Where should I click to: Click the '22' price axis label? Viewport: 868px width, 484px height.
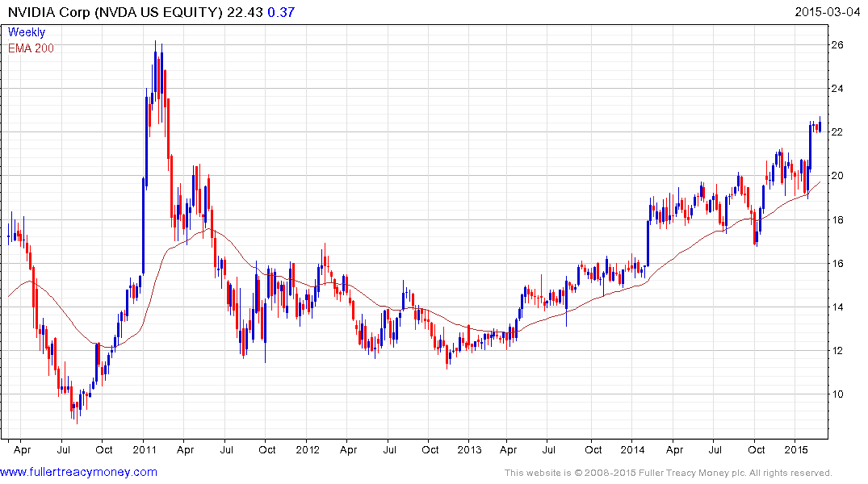[837, 132]
